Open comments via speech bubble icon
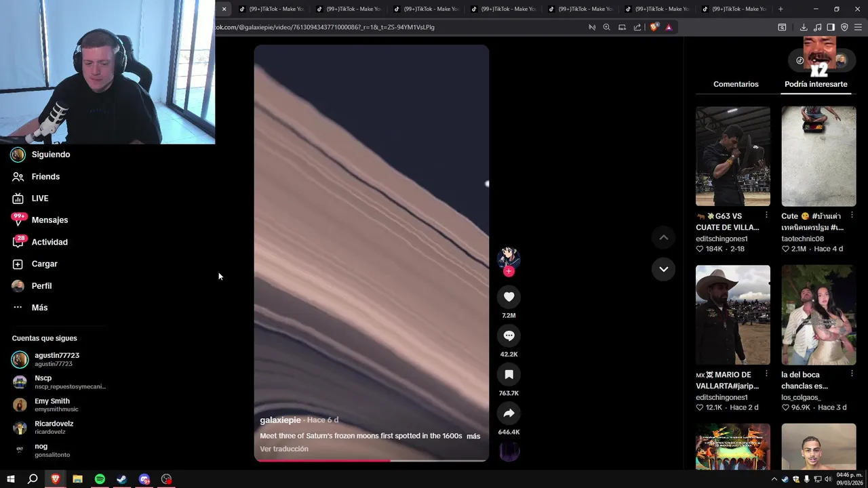Image resolution: width=868 pixels, height=488 pixels. (509, 335)
